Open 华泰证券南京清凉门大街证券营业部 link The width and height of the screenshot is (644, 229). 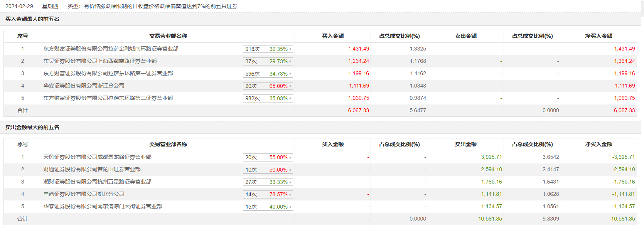(x=103, y=207)
